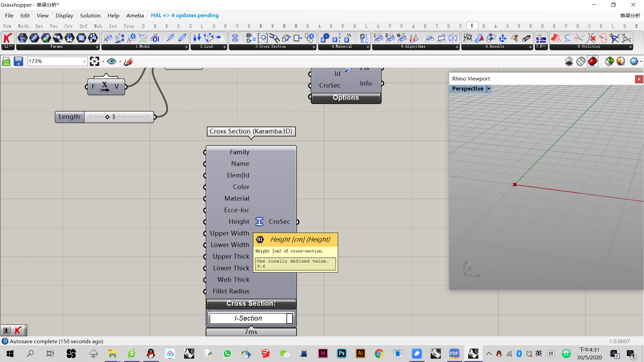Image resolution: width=644 pixels, height=362 pixels.
Task: Click the Length number slider grip
Action: [x=107, y=117]
